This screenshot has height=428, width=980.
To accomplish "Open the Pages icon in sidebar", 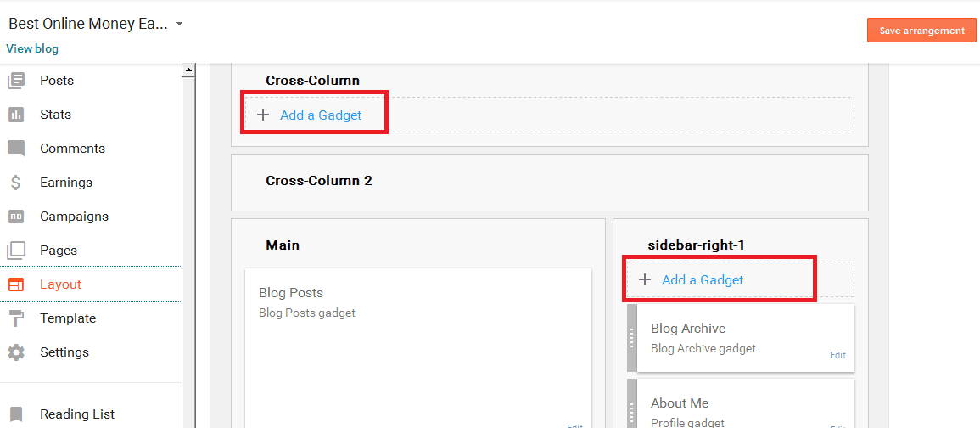I will pyautogui.click(x=16, y=251).
